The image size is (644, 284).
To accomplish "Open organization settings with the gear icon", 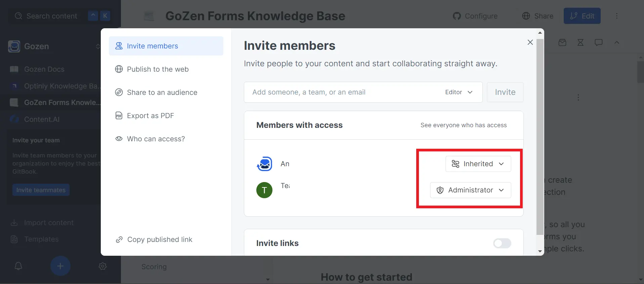I will click(102, 266).
